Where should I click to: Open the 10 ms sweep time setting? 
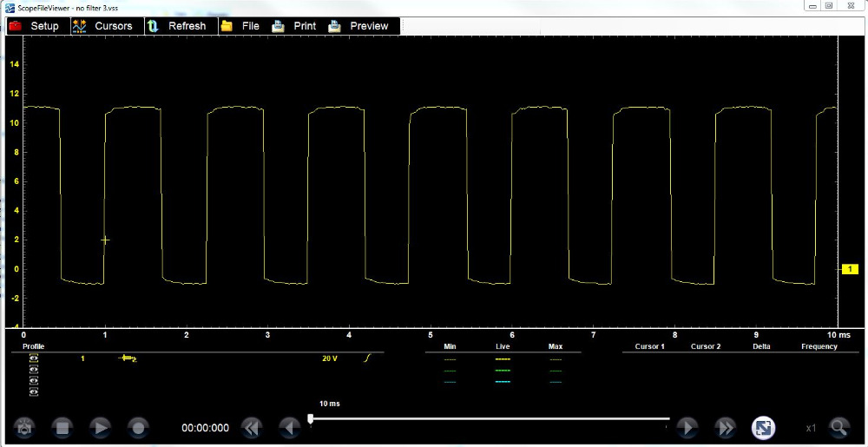click(329, 404)
